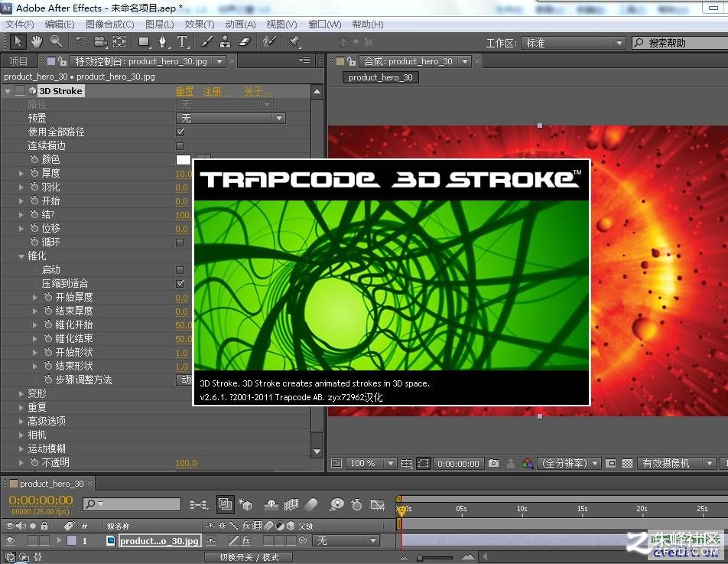Viewport: 728px width, 564px height.
Task: Toggle the 3D Stroke effect on/off box
Action: (20, 91)
